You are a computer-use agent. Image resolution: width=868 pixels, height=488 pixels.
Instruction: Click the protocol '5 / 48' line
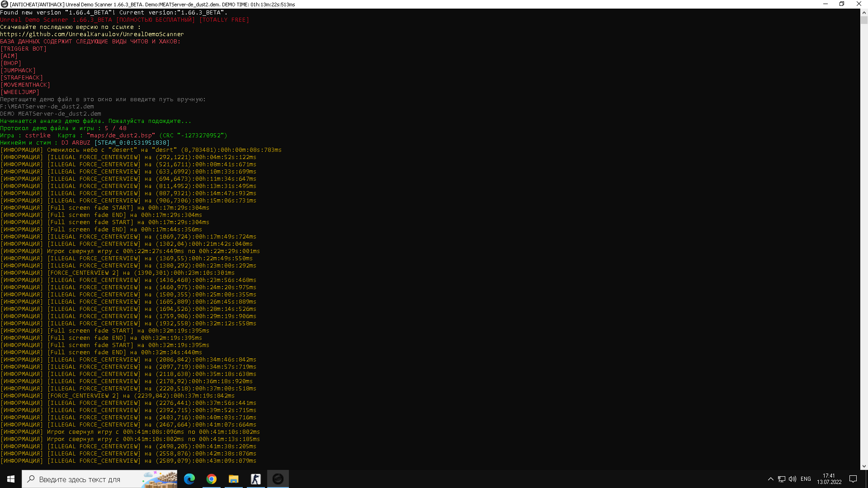click(63, 128)
